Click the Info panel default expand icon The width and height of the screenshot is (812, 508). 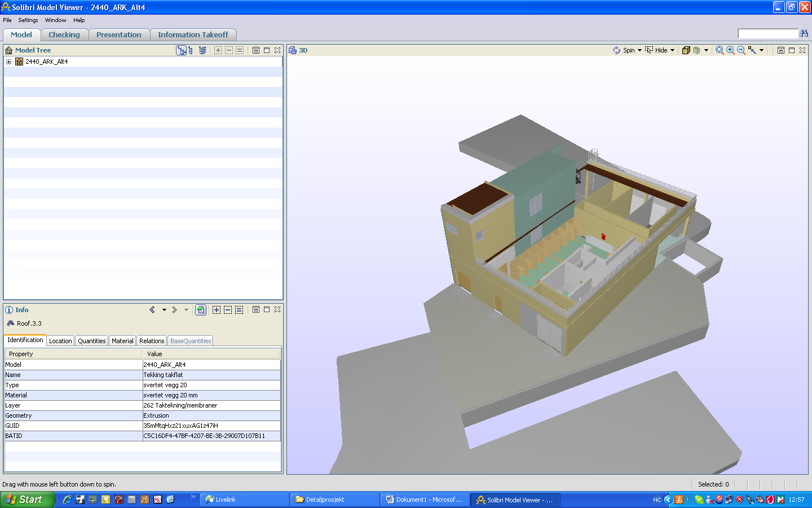click(239, 310)
